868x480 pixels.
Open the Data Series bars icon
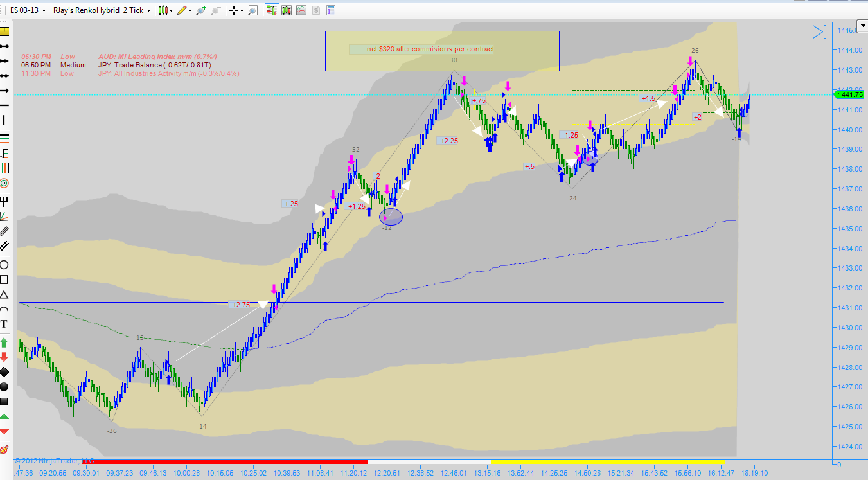pos(286,10)
